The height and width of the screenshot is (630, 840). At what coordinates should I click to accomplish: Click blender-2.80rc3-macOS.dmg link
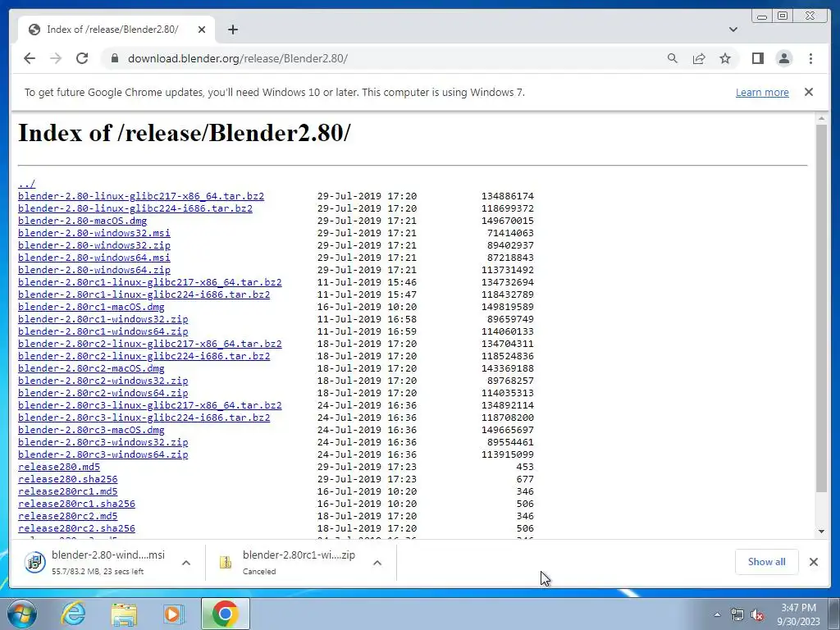click(x=91, y=430)
